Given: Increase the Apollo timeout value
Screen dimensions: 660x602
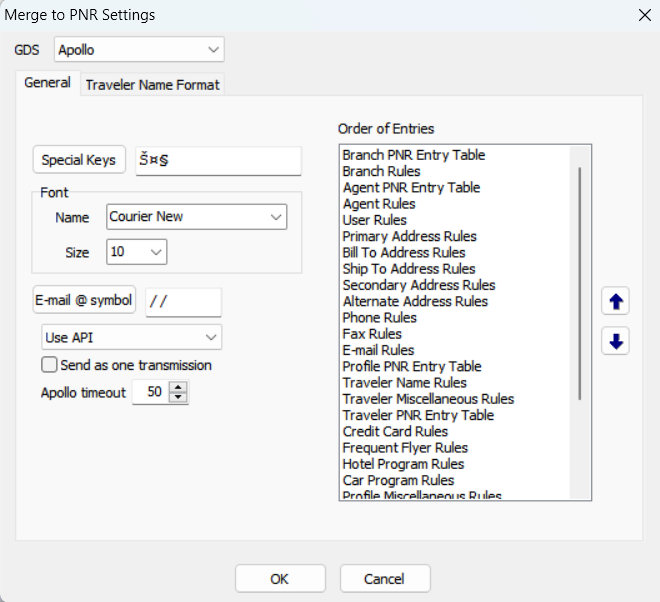Looking at the screenshot, I should point(179,388).
